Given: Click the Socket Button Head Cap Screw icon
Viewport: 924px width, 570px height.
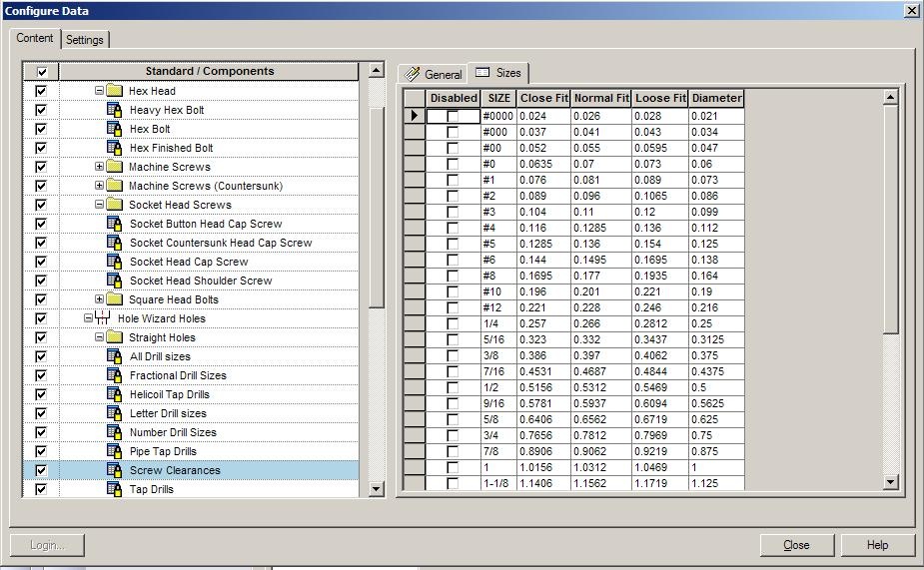Looking at the screenshot, I should tap(114, 224).
